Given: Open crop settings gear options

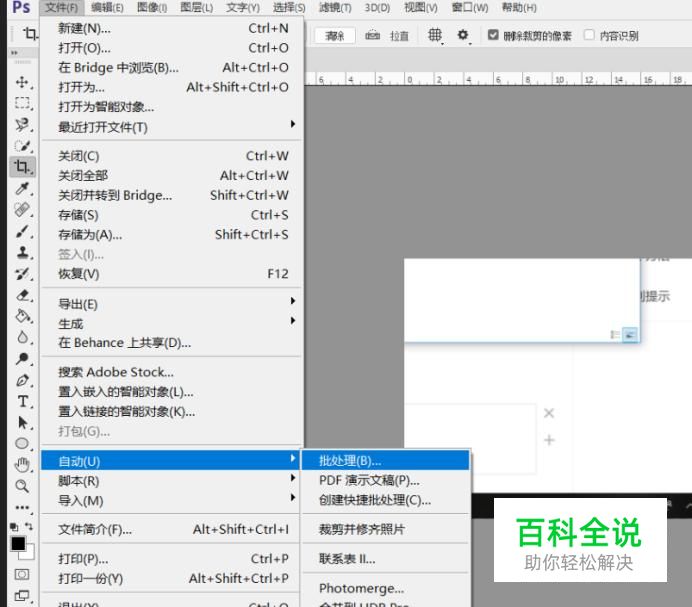Looking at the screenshot, I should (x=463, y=35).
